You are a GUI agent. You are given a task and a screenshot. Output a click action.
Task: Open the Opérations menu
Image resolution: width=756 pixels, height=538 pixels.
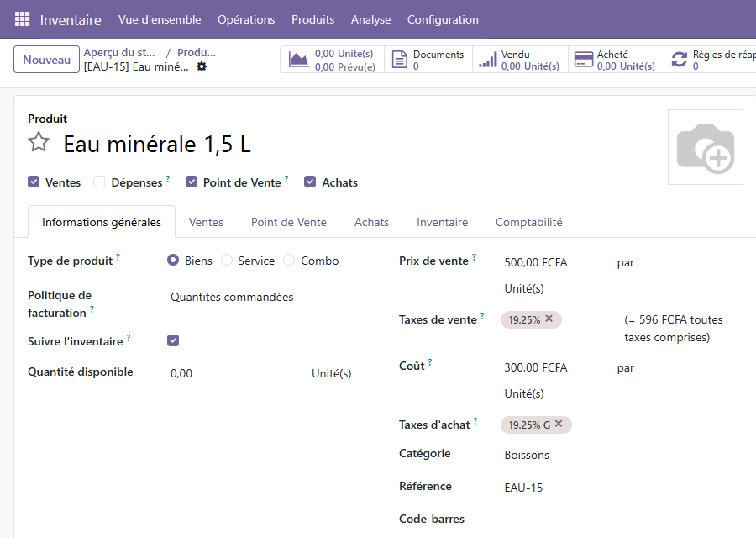tap(246, 19)
